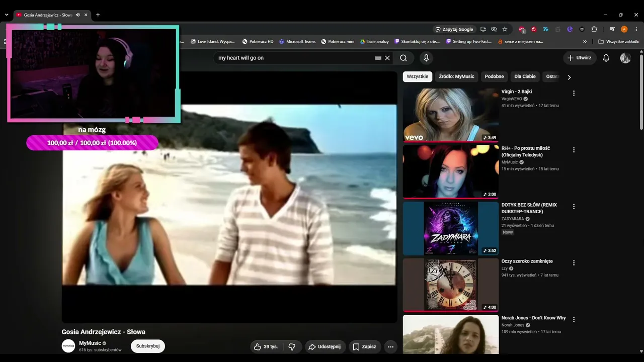
Task: Open the RH+ 'Po prostu miłość' thumbnail
Action: coord(451,172)
